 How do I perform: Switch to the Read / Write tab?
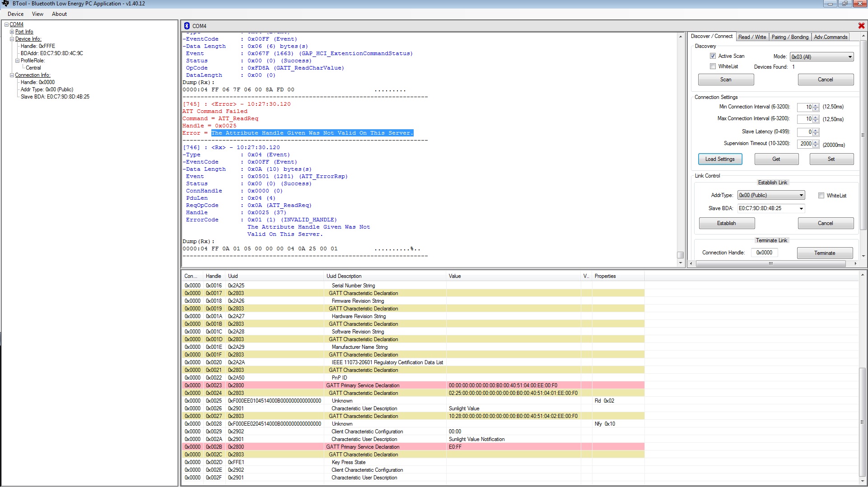752,37
